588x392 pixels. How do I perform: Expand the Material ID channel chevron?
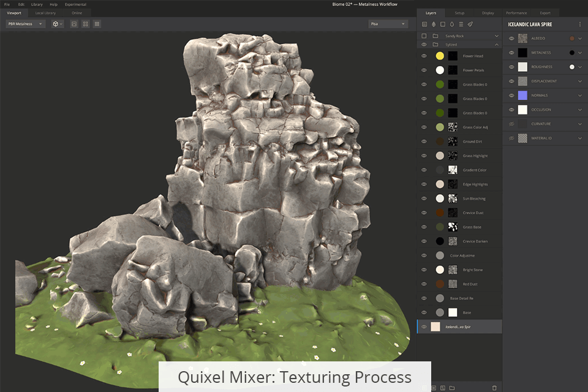click(580, 138)
